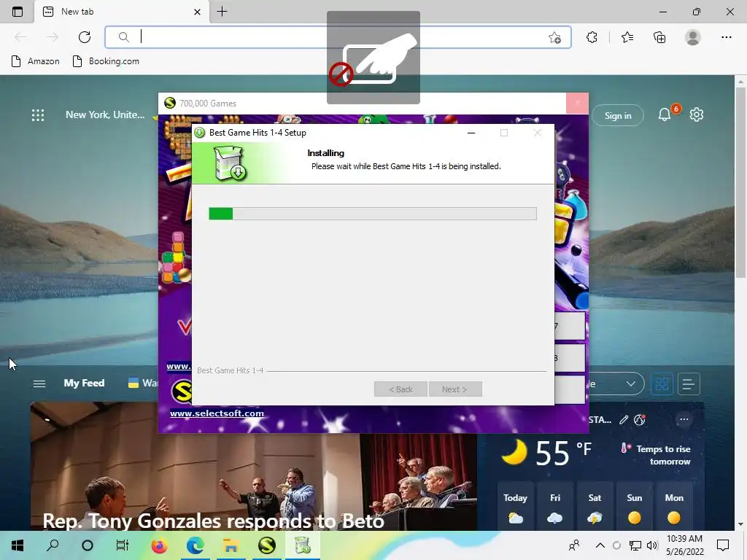This screenshot has width=747, height=560.
Task: Open page settings gear icon
Action: [697, 114]
